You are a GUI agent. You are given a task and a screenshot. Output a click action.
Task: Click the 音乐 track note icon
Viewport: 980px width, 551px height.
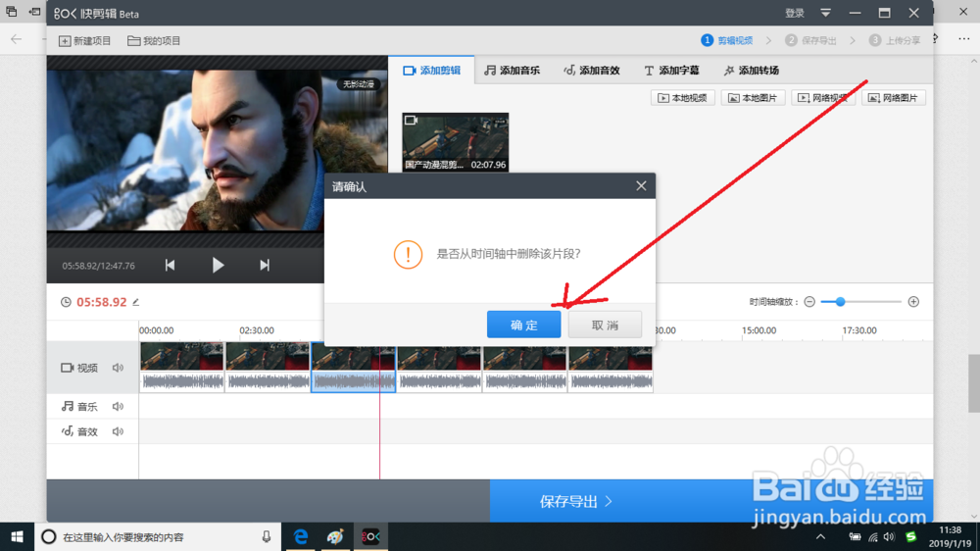point(68,407)
